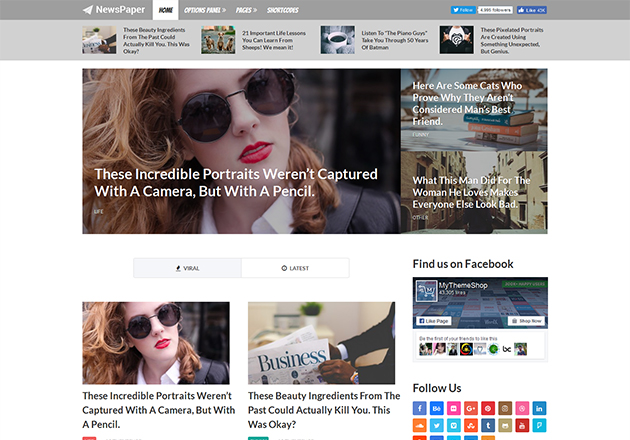Open the Twitter icon under Follow Us
630x440 pixels.
point(437,425)
